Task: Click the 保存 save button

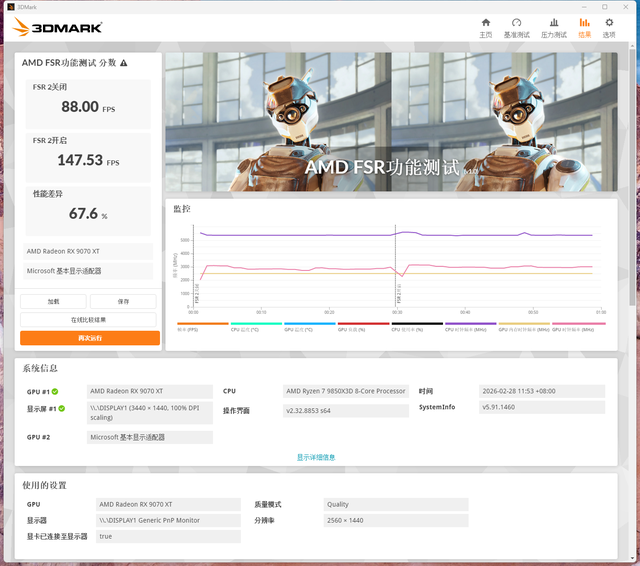Action: 123,302
